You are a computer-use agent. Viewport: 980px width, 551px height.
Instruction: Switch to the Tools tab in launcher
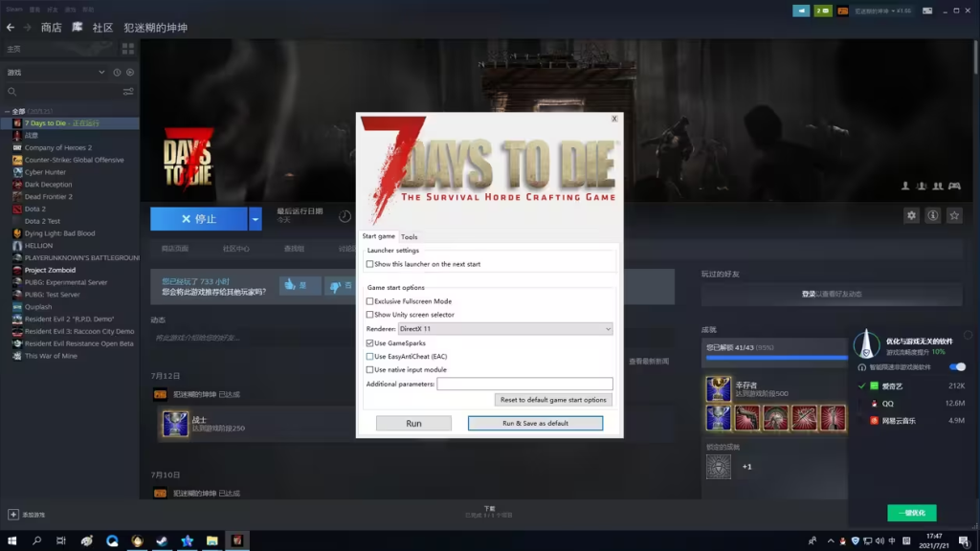(x=410, y=237)
